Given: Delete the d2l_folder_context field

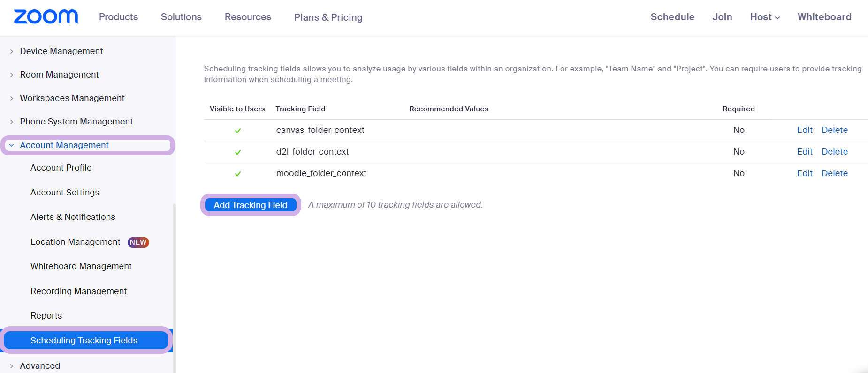Looking at the screenshot, I should (x=834, y=152).
